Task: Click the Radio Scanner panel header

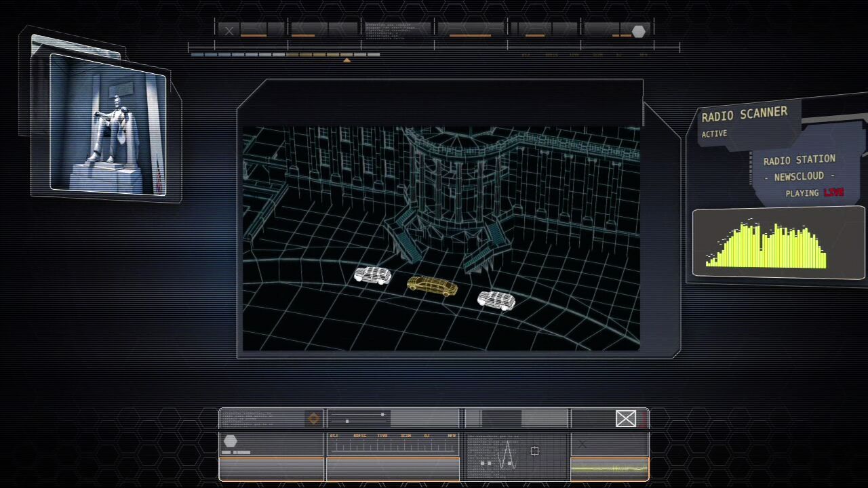Action: pos(744,114)
